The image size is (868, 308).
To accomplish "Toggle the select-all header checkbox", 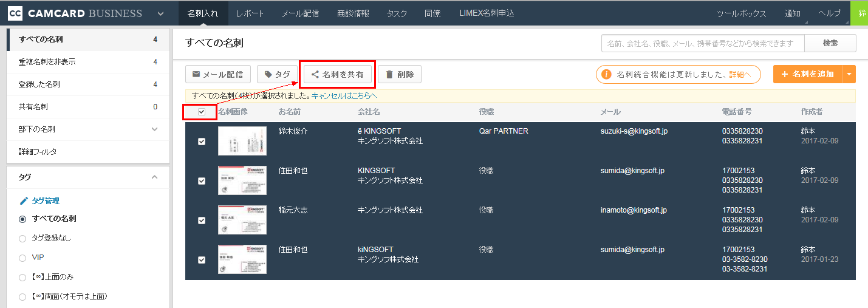I will coord(202,111).
